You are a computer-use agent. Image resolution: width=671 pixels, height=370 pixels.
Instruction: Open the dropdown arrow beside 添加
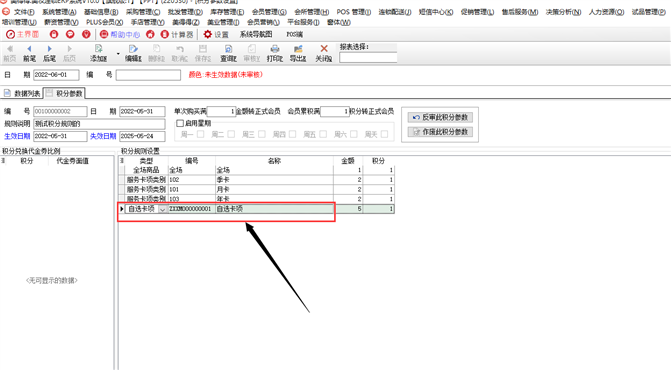(x=118, y=53)
